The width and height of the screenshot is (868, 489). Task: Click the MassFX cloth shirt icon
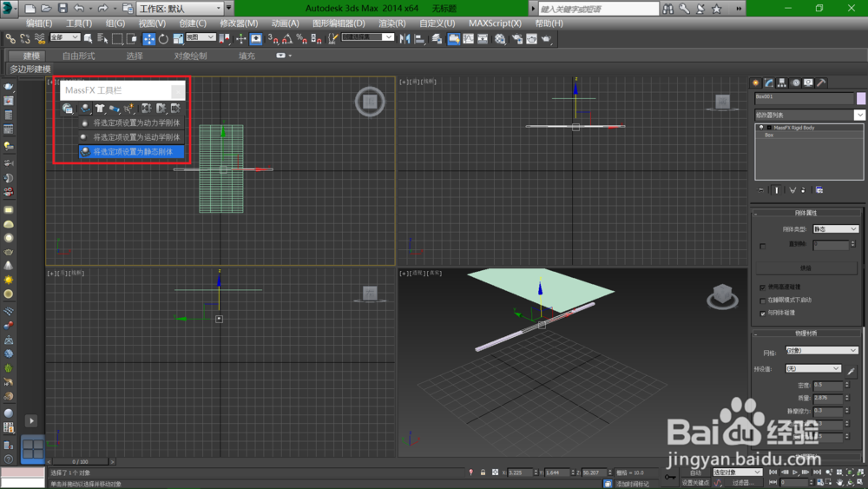coord(100,109)
